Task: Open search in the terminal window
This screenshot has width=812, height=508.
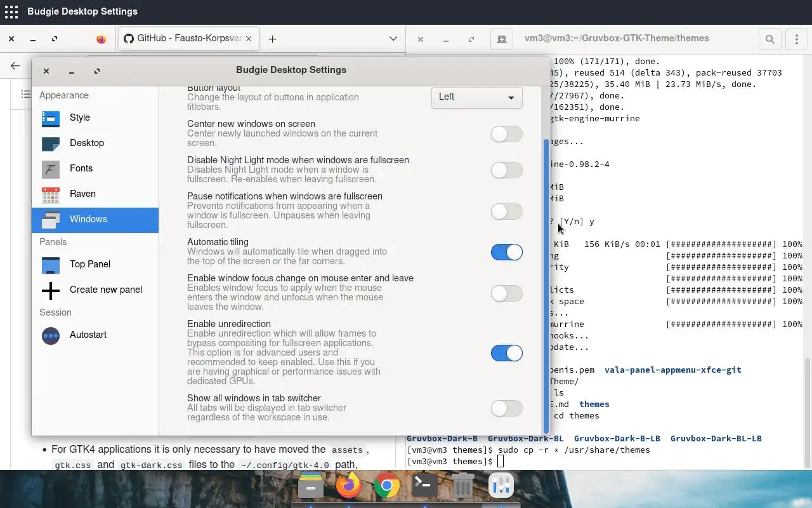Action: pyautogui.click(x=770, y=39)
